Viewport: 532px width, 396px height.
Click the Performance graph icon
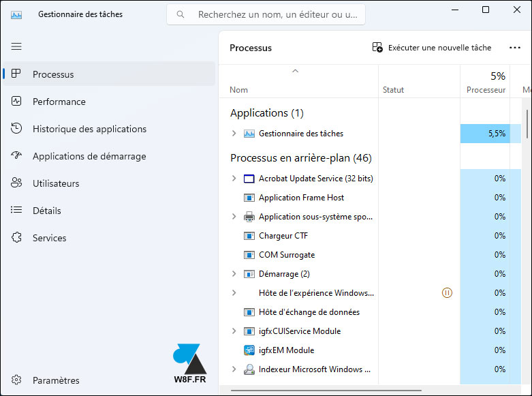[x=16, y=101]
